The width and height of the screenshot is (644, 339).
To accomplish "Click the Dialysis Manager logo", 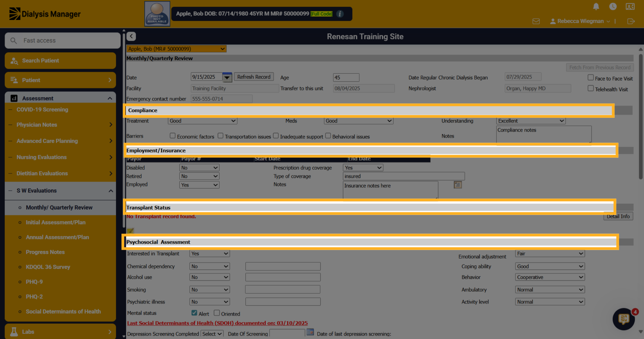I will (x=45, y=14).
